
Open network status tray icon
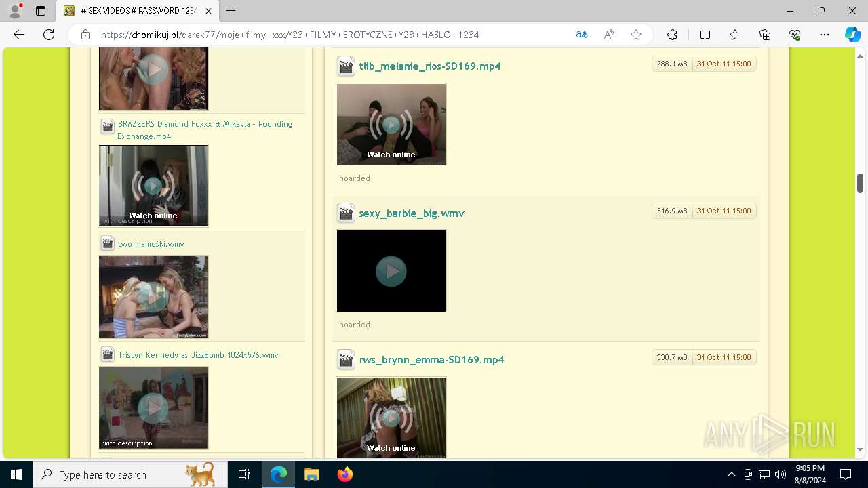tap(764, 474)
